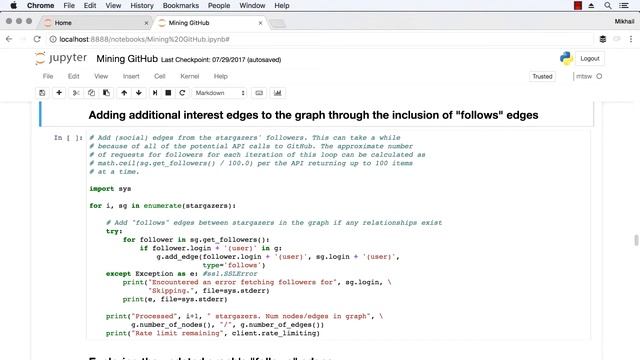Open command palette keyboard icon
Viewport: 640px width, 360px height.
(x=259, y=93)
